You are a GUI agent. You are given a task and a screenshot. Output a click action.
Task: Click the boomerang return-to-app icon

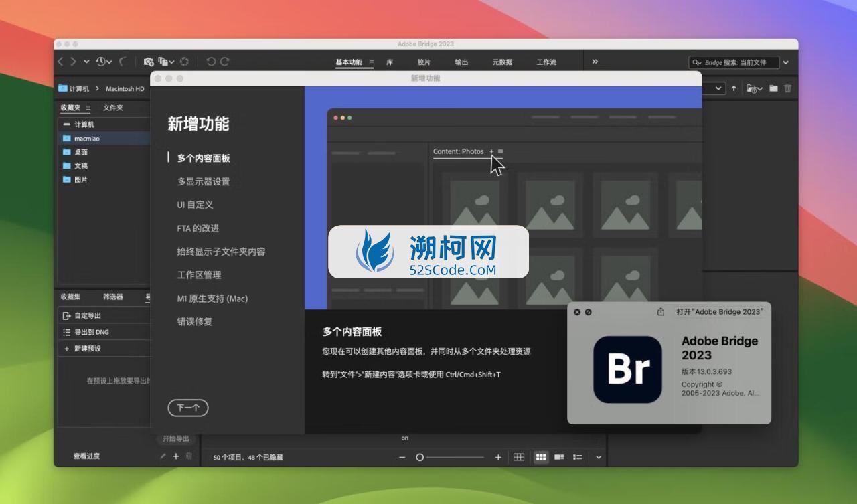pos(123,62)
